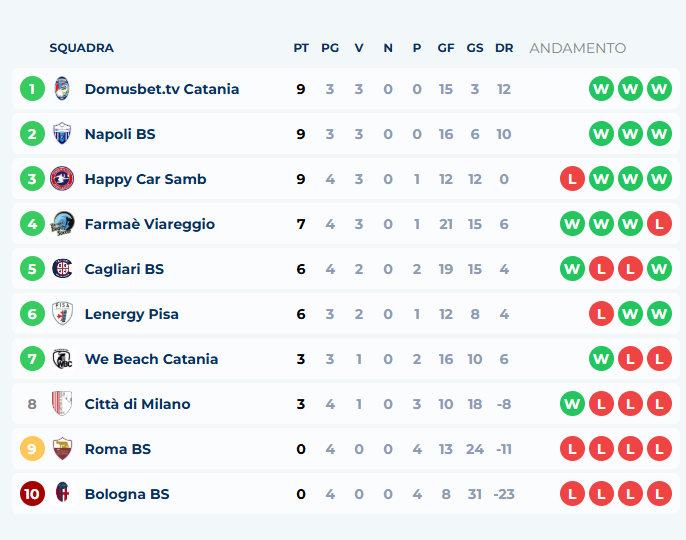Click the dark red rank 10 badge
686x540 pixels.
pyautogui.click(x=32, y=494)
